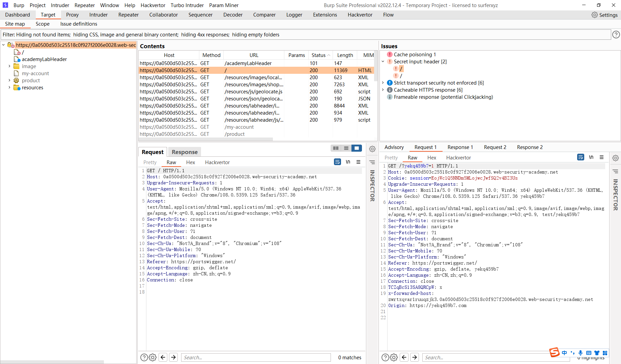Open the Param Miner menu
Viewport: 621px width, 364px height.
pyautogui.click(x=224, y=5)
